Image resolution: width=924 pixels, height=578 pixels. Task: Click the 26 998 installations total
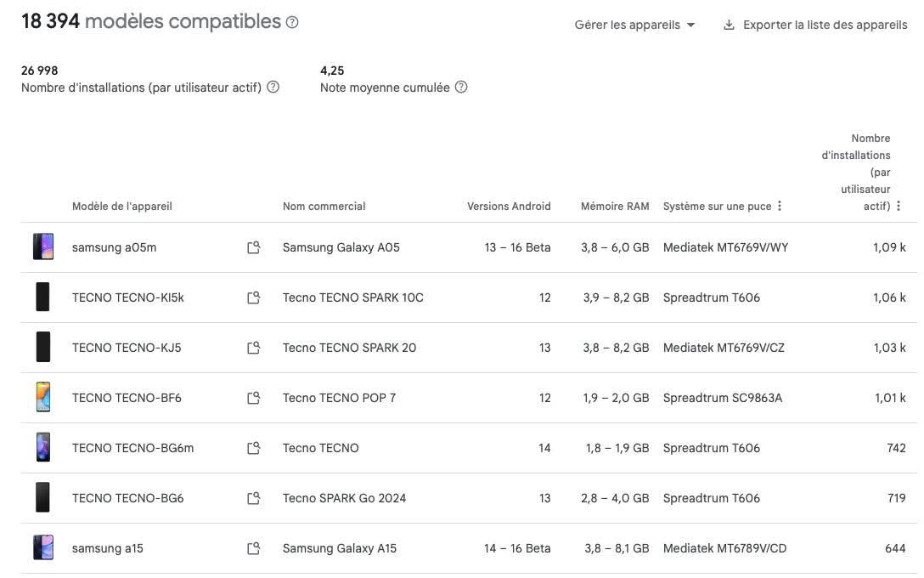[39, 71]
